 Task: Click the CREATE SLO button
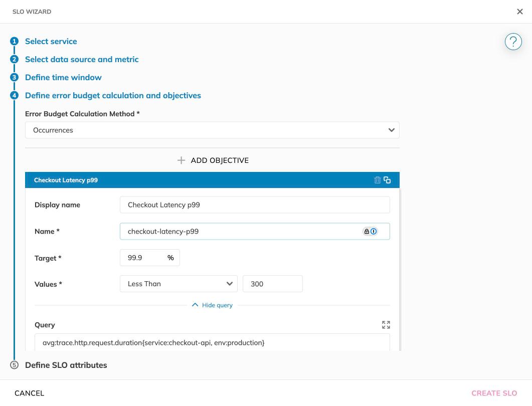click(494, 393)
